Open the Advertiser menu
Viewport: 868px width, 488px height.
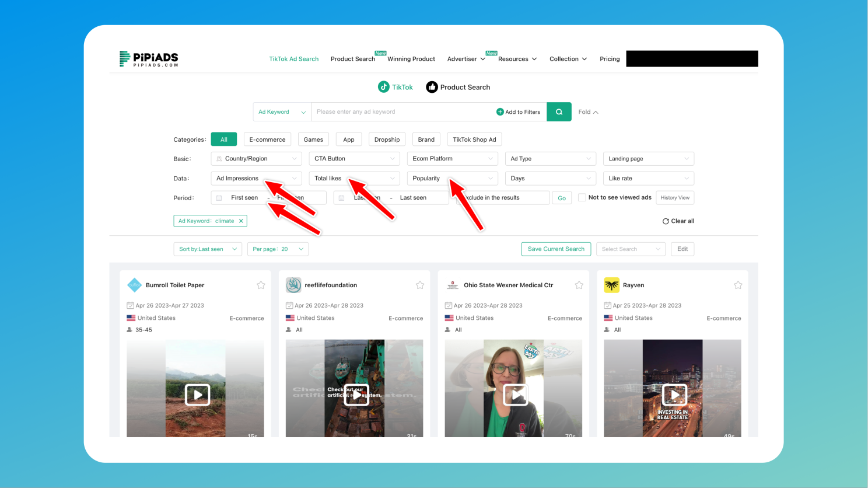(x=466, y=59)
